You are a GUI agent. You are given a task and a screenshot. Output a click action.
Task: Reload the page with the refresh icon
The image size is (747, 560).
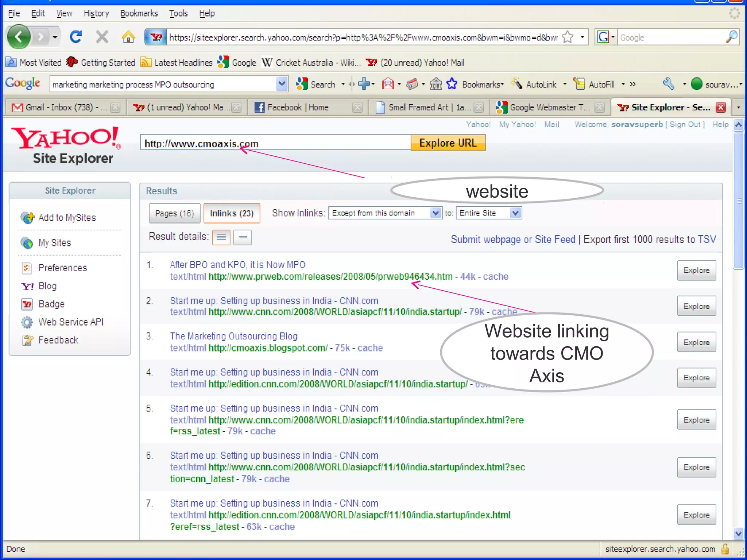click(76, 37)
